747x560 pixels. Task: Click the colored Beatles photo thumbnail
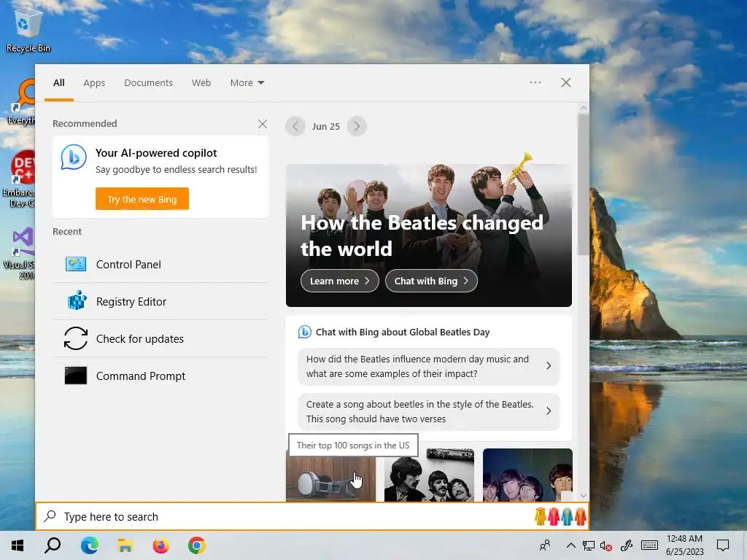(527, 475)
